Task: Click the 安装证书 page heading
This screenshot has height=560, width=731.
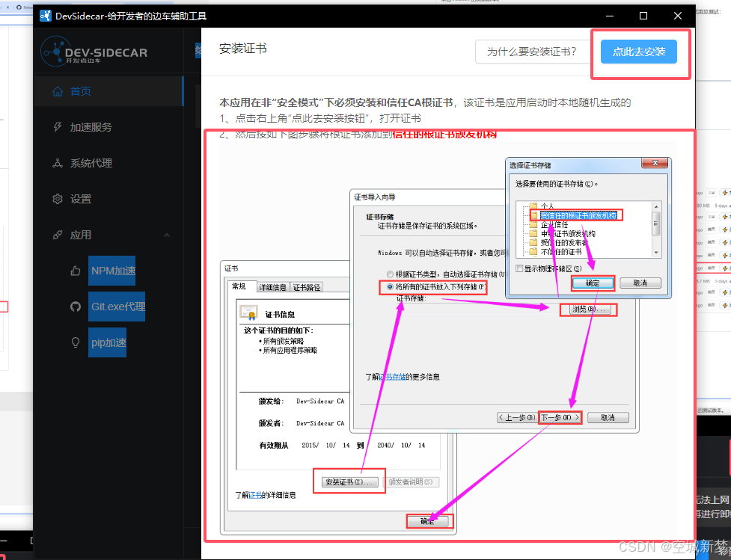Action: pos(243,49)
